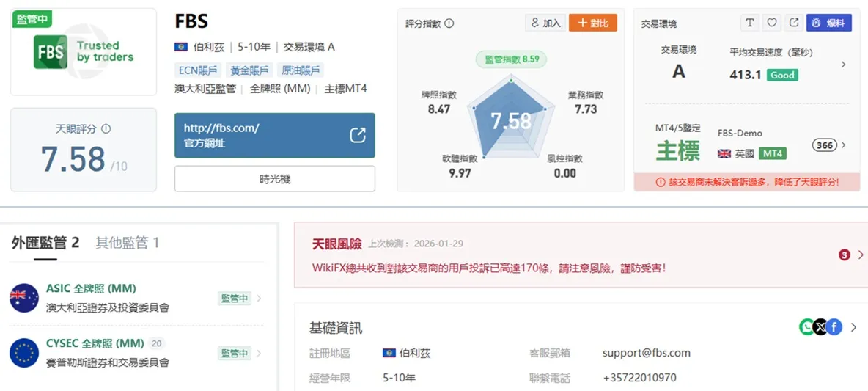Click the 時光機 button
The width and height of the screenshot is (868, 391).
275,179
